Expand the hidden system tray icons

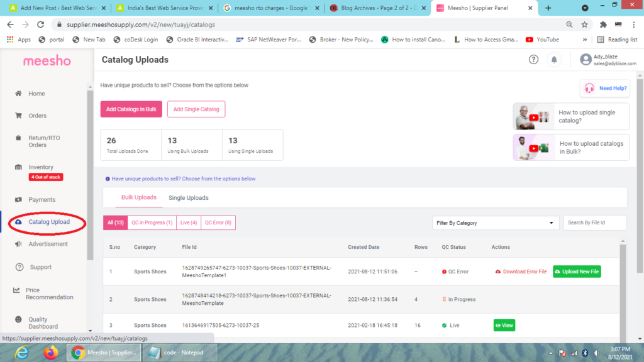click(550, 353)
